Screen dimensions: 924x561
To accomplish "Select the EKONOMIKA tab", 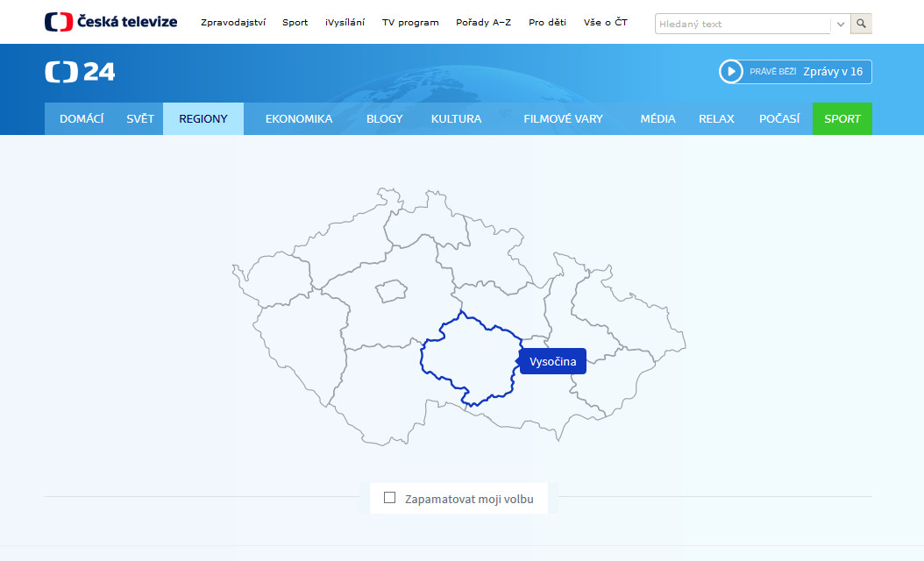I will (298, 118).
